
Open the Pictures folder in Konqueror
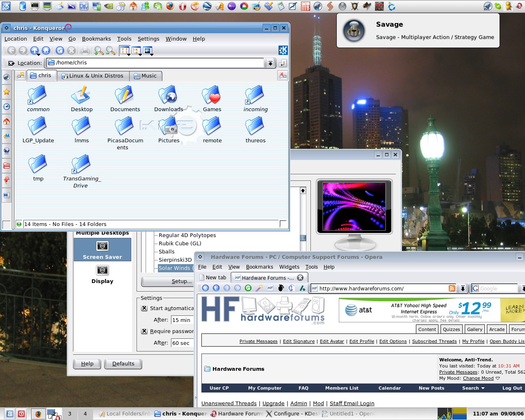tap(169, 130)
